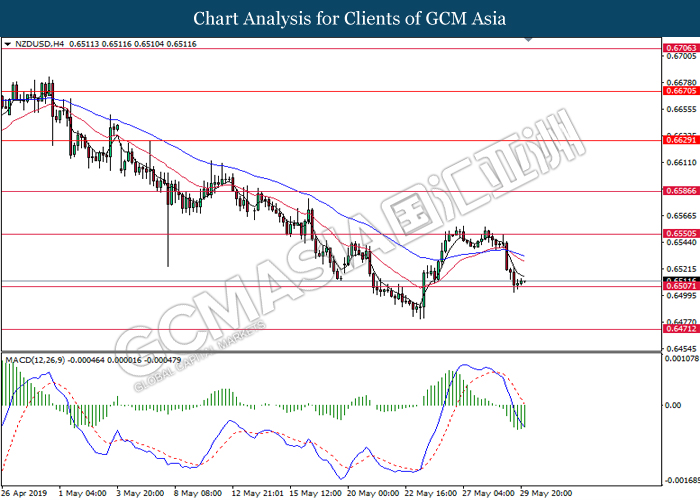Click the NZDUSD.H4 chart title text
Image resolution: width=700 pixels, height=500 pixels.
40,44
